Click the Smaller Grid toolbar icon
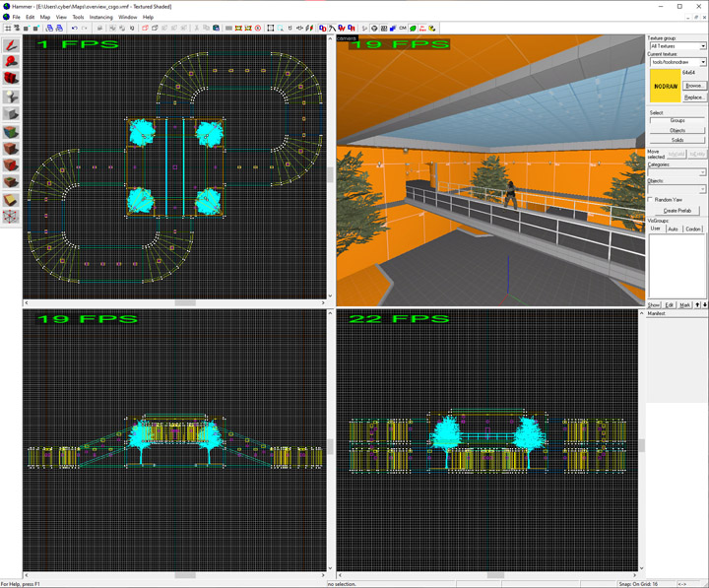Image resolution: width=709 pixels, height=588 pixels. (27, 28)
